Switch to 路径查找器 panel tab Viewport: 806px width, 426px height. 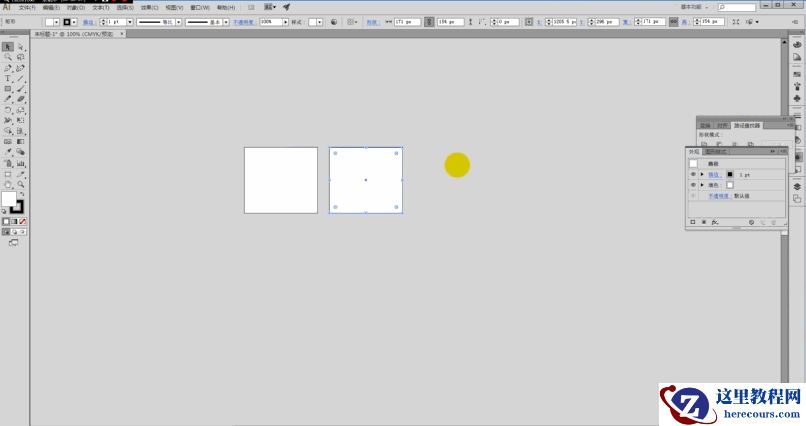pos(747,125)
